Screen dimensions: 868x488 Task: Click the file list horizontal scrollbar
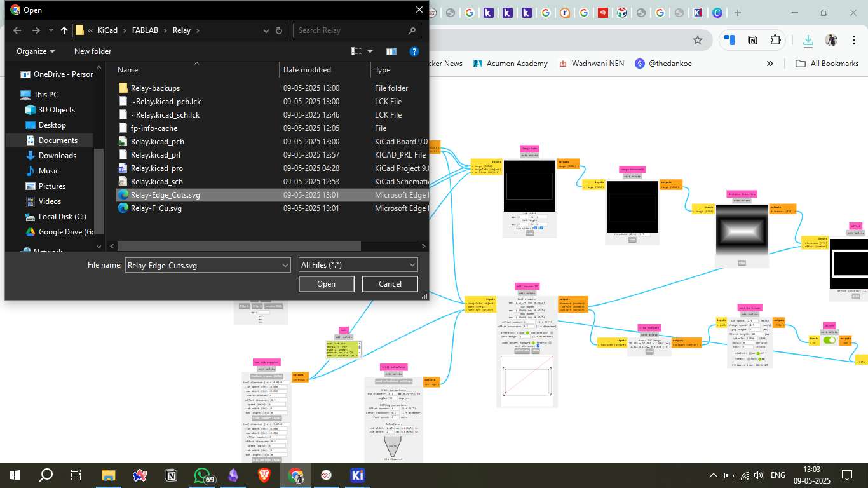point(239,246)
